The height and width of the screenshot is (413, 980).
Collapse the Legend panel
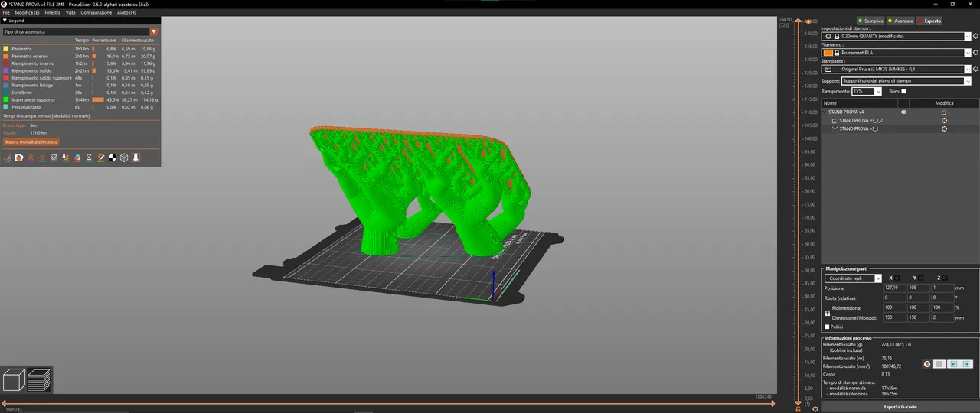pos(5,21)
